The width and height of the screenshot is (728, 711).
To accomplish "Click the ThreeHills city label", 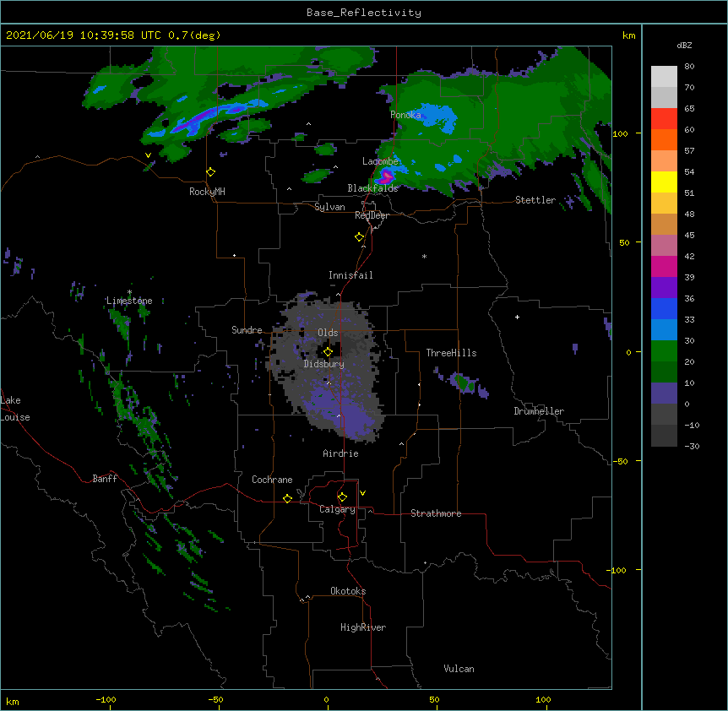I will click(451, 353).
